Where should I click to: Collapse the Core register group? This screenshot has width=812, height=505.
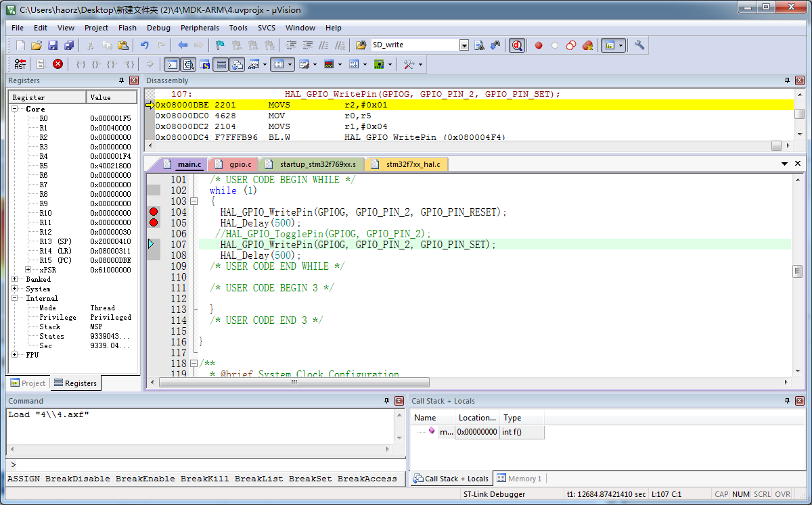(15, 109)
